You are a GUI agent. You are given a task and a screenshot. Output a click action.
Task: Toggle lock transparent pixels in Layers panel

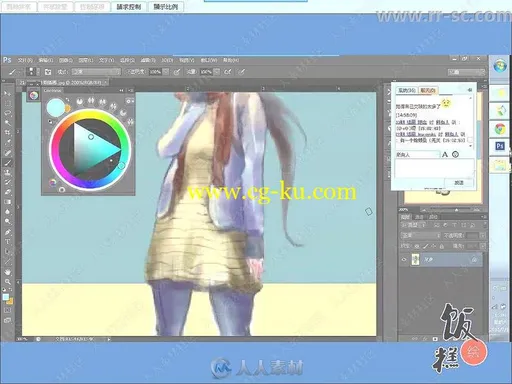(417, 246)
